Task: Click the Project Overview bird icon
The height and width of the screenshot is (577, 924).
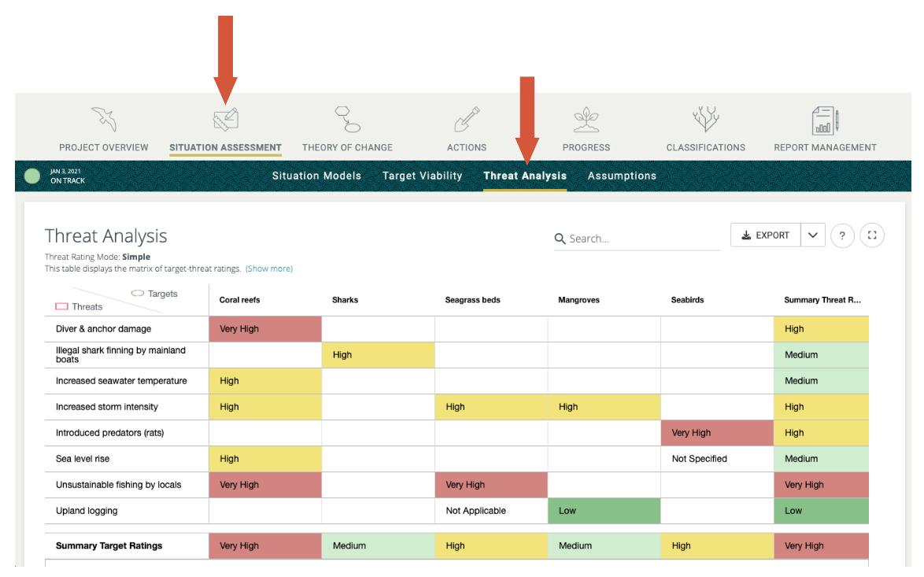Action: [103, 120]
